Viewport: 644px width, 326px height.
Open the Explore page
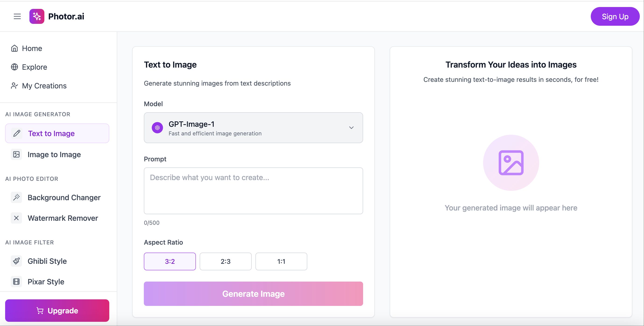(34, 67)
